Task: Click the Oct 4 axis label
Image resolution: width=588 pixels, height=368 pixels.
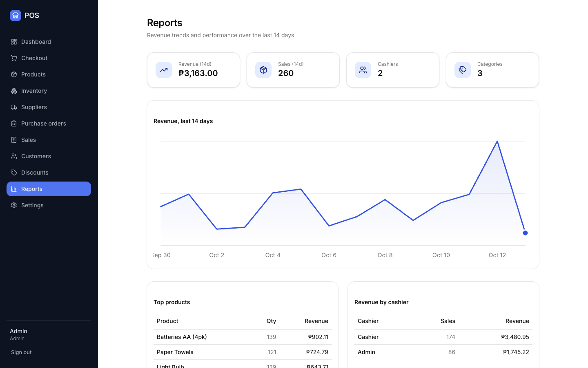Action: coord(273,255)
